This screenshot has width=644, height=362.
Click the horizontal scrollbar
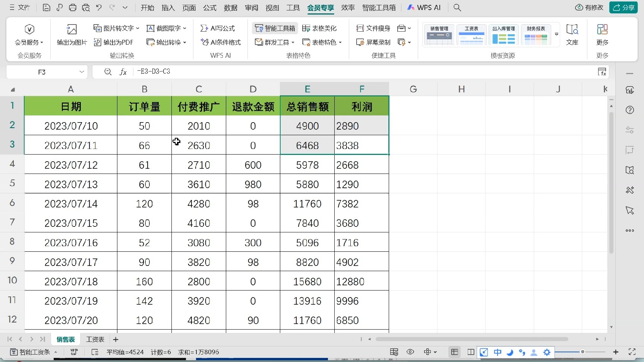tap(472, 339)
